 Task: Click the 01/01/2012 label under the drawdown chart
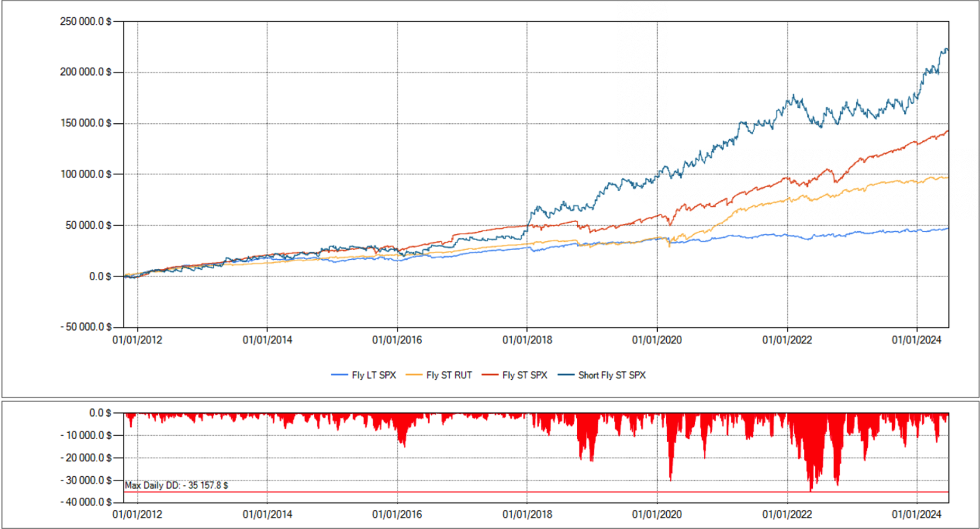(138, 514)
